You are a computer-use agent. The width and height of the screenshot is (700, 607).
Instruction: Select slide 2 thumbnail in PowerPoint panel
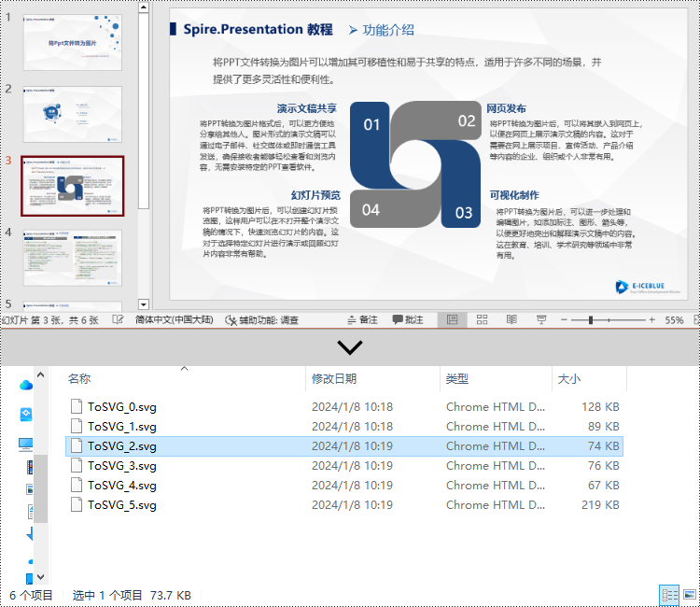click(x=72, y=114)
